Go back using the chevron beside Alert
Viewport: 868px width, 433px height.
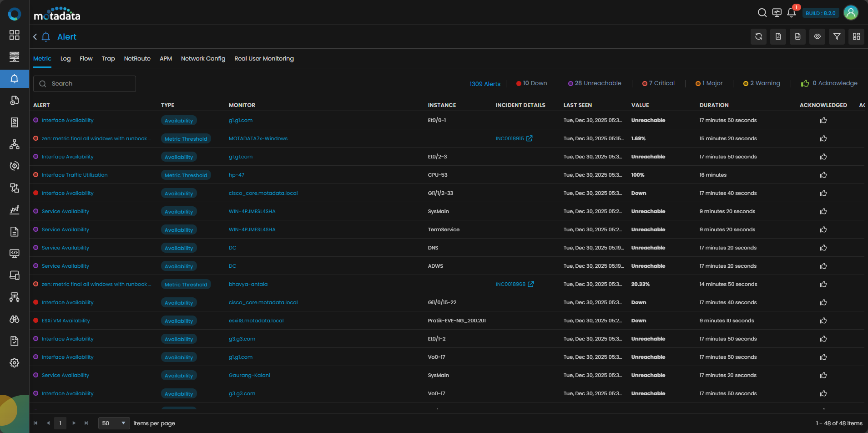35,37
